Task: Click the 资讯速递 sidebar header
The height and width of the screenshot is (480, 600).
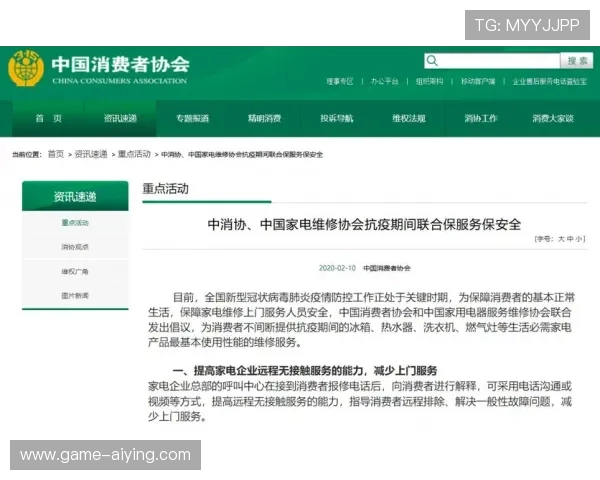Action: (75, 196)
